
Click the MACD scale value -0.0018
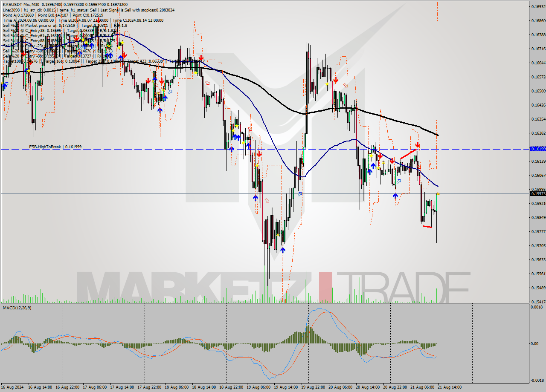[x=537, y=380]
